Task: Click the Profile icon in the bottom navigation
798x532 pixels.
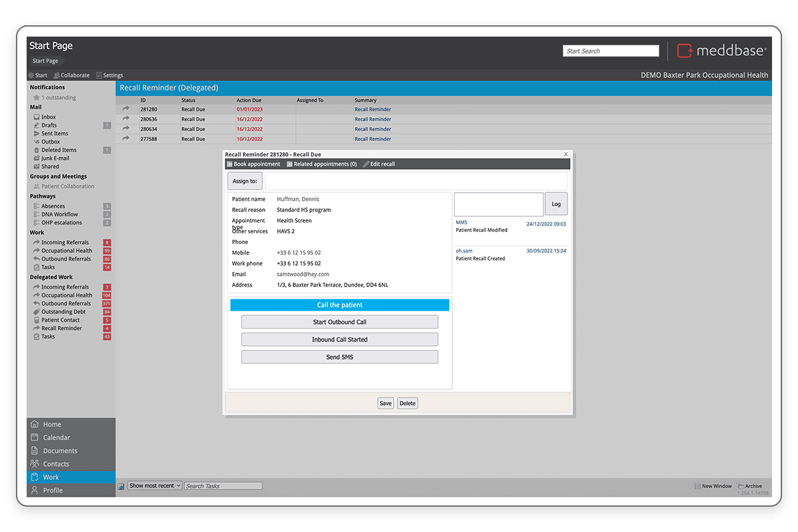Action: [35, 490]
